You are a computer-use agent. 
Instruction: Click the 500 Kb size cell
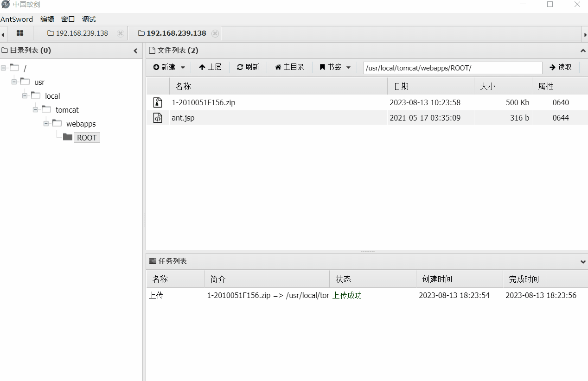point(518,102)
